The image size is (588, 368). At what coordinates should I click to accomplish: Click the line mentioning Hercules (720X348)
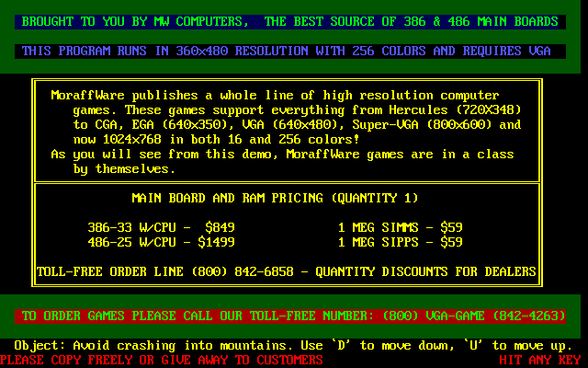point(297,110)
